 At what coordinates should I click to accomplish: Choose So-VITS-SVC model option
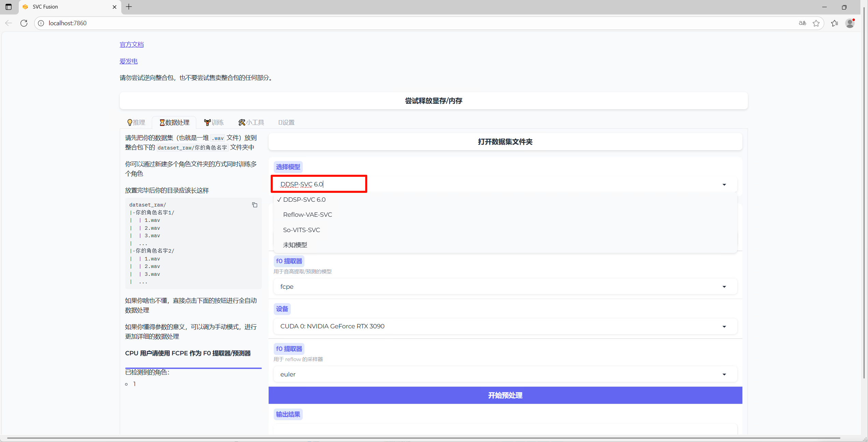click(x=301, y=230)
